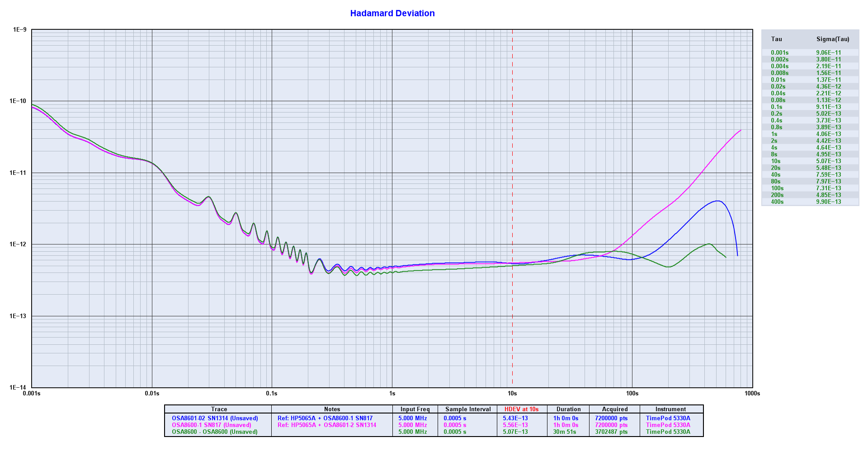The height and width of the screenshot is (451, 868).
Task: Click sigma value 1.37E-11
Action: point(829,80)
